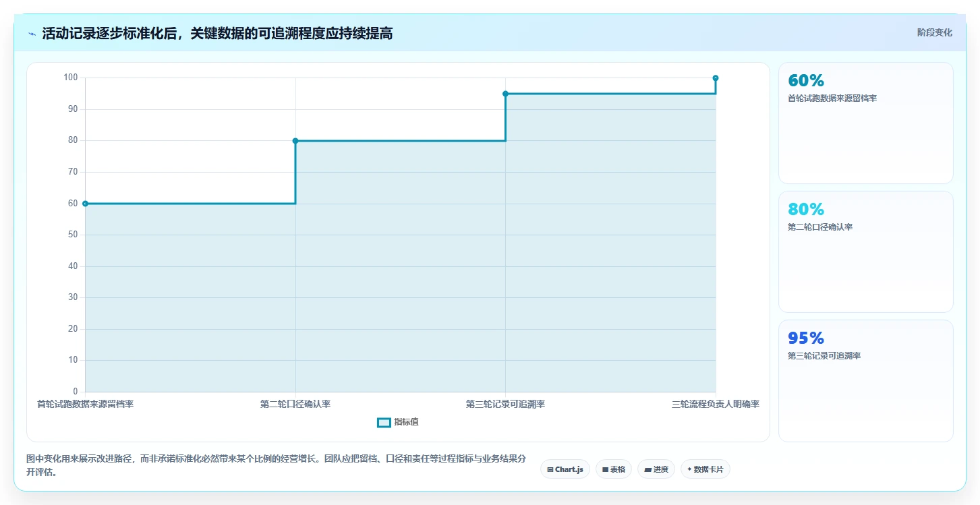Click card caption 首轮试跑数据来源留档率

832,98
